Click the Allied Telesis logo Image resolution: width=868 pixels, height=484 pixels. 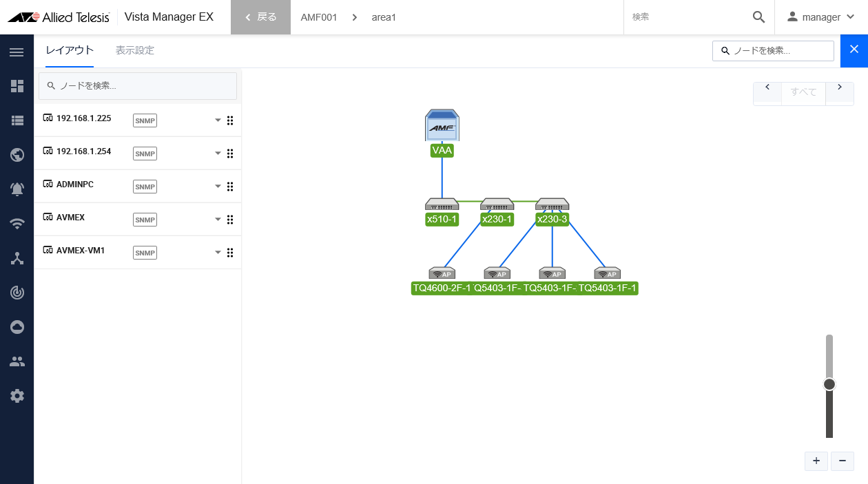59,17
